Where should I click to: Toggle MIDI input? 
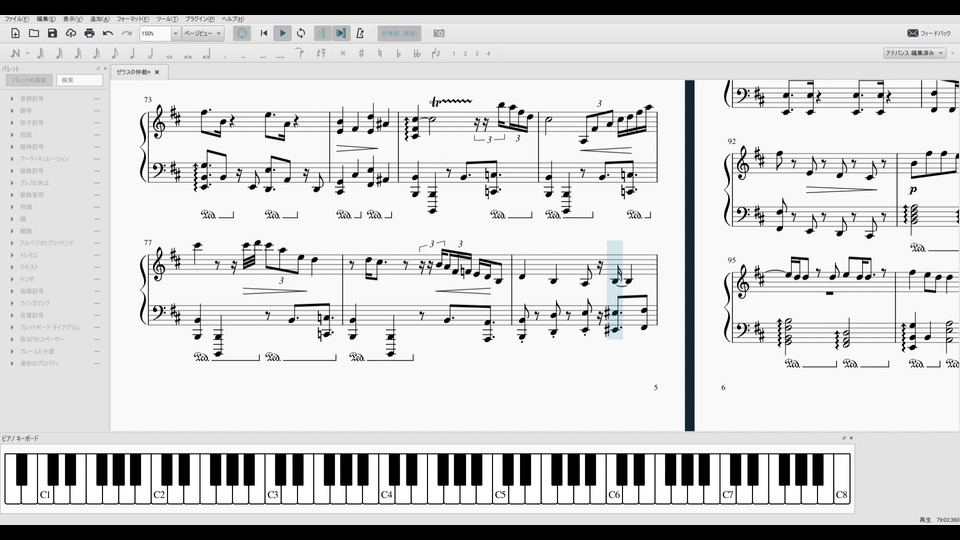click(x=242, y=33)
